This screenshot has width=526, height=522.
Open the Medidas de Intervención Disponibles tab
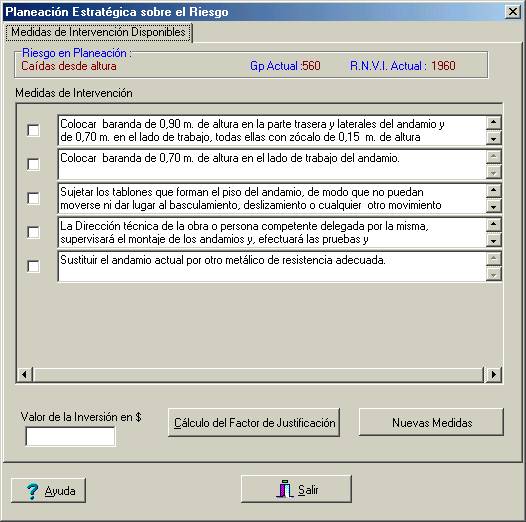(98, 32)
